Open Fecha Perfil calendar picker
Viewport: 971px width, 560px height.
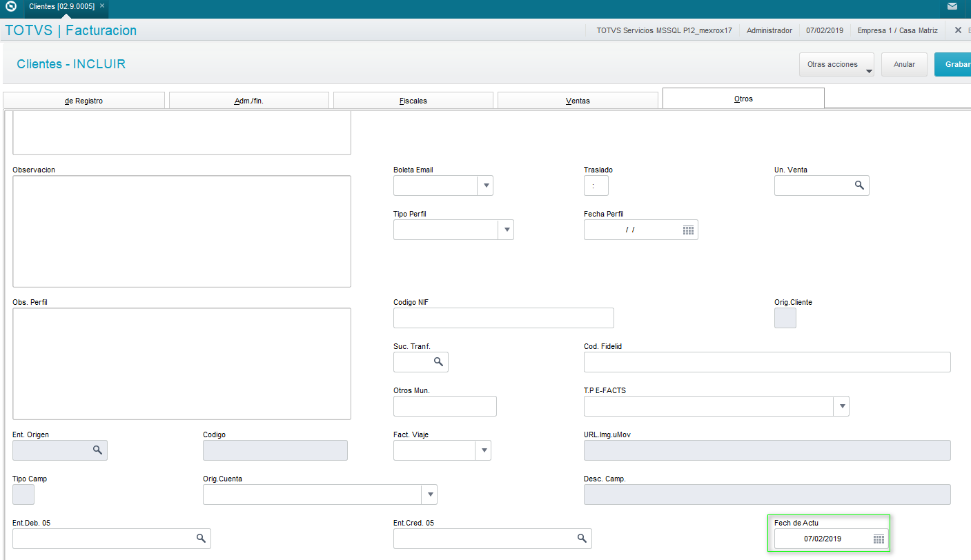coord(688,230)
